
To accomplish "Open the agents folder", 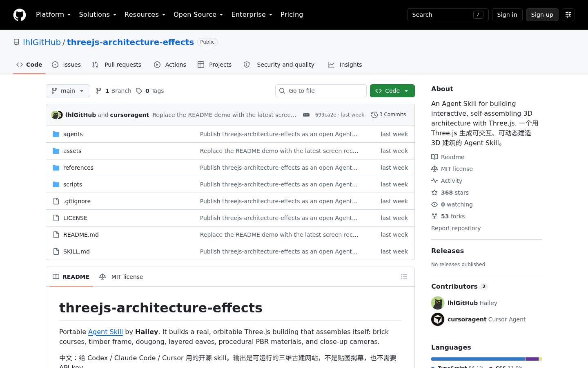I will click(x=73, y=134).
